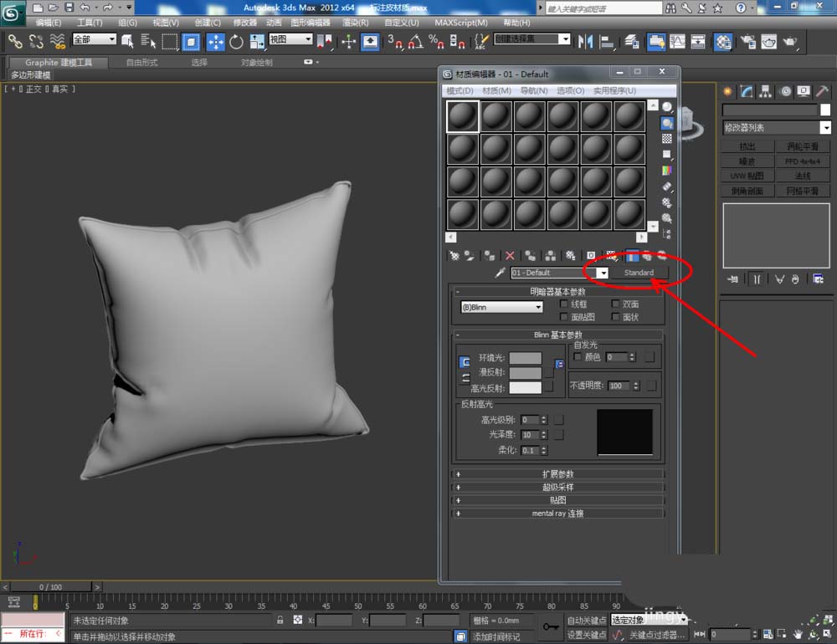837x644 pixels.
Task: Click the red X delete material icon
Action: (510, 256)
